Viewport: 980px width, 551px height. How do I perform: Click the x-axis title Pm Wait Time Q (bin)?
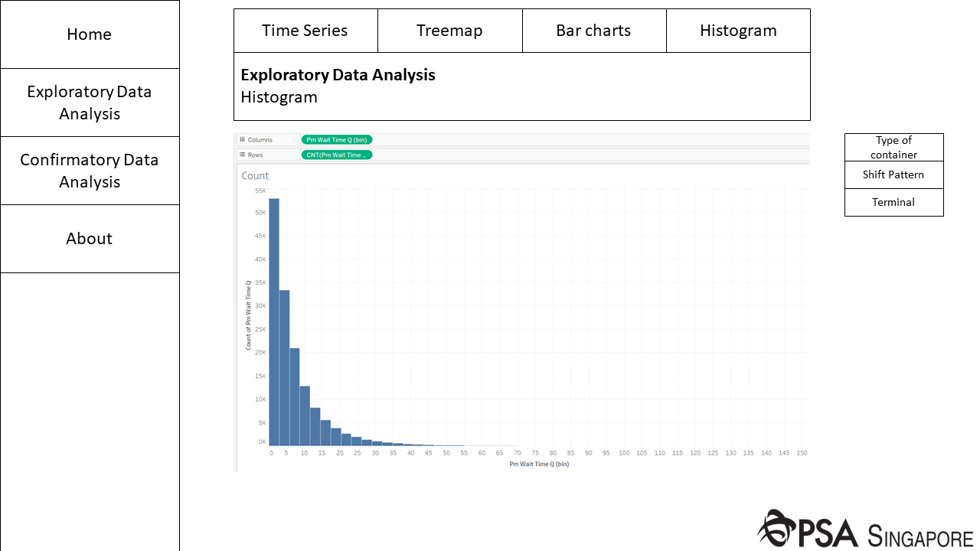pyautogui.click(x=539, y=465)
